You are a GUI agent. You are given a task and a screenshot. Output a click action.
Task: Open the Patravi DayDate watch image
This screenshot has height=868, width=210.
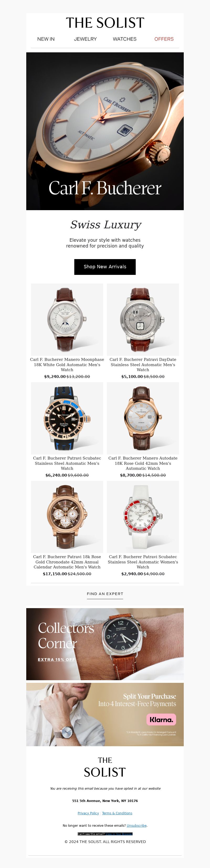click(143, 319)
